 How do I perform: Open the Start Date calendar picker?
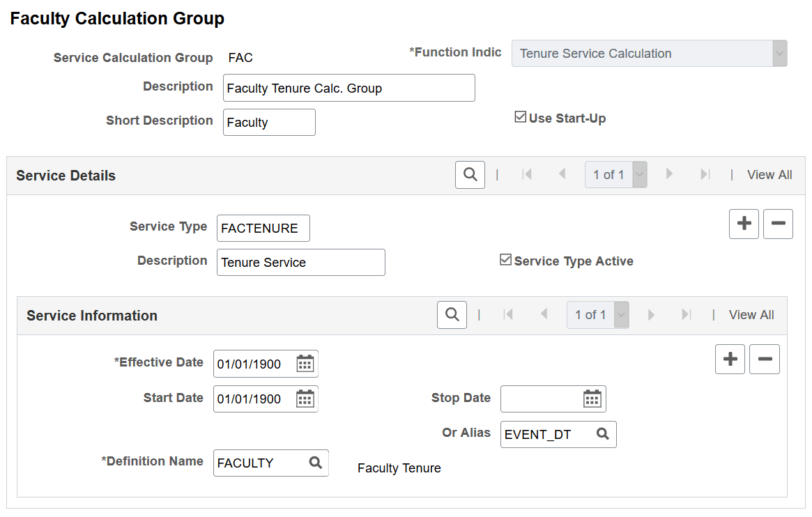305,399
